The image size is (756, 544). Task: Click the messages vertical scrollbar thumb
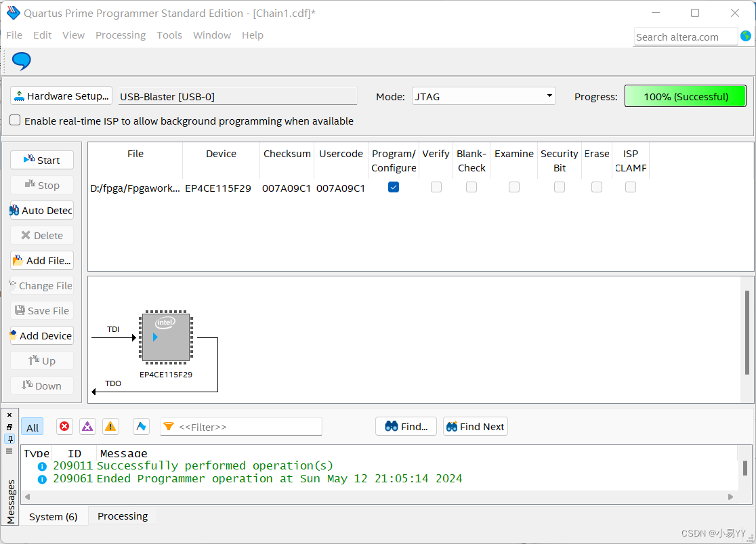(745, 468)
